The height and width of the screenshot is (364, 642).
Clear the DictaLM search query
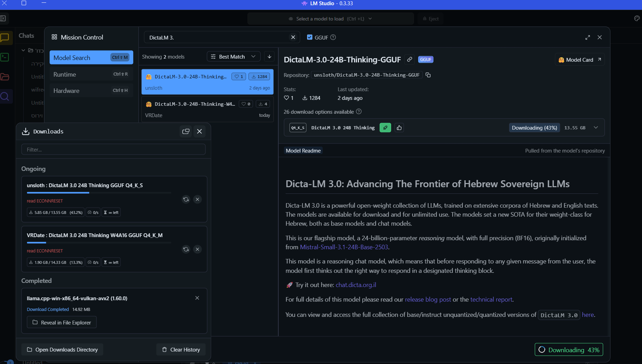[x=293, y=37]
